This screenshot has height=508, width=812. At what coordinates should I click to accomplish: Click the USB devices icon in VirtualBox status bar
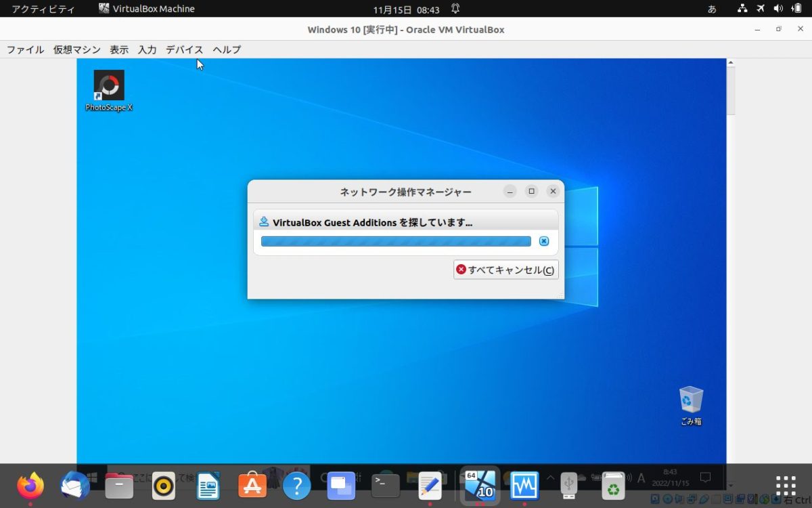point(704,499)
